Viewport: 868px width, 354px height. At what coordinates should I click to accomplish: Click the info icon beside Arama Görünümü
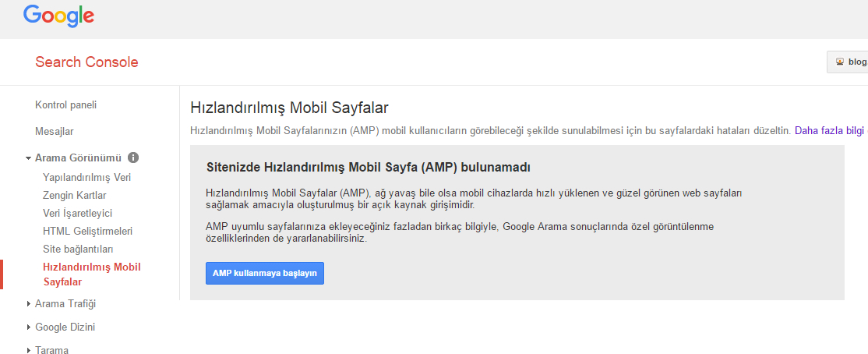(x=133, y=158)
